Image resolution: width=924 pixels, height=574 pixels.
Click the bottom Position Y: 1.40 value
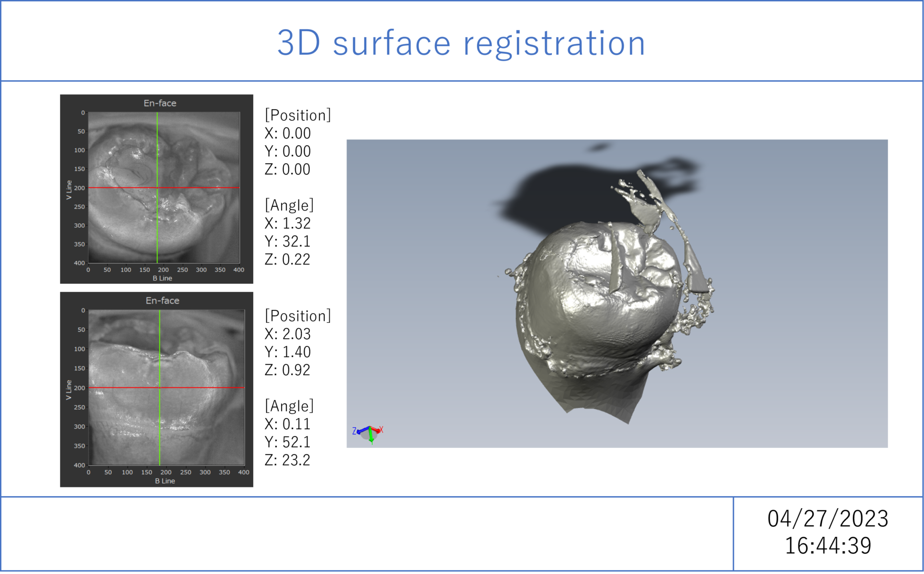point(287,352)
